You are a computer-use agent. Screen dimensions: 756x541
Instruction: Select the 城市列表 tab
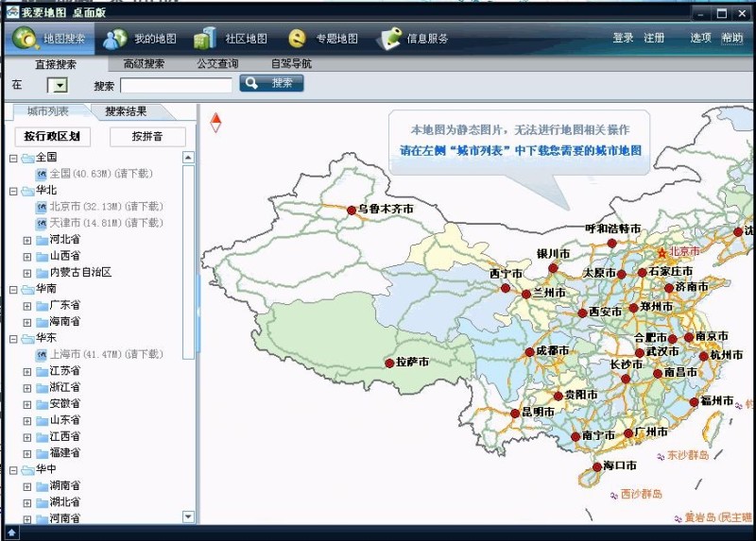(x=48, y=111)
